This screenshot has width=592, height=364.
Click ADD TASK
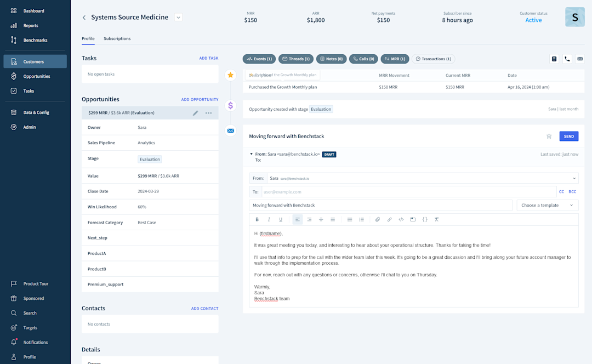coord(209,58)
